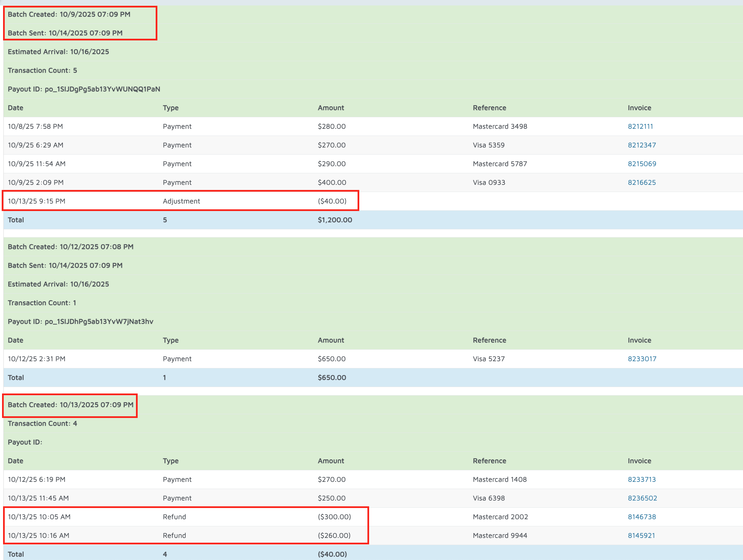Click the ($40.00) Adjustment amount cell

[x=332, y=201]
